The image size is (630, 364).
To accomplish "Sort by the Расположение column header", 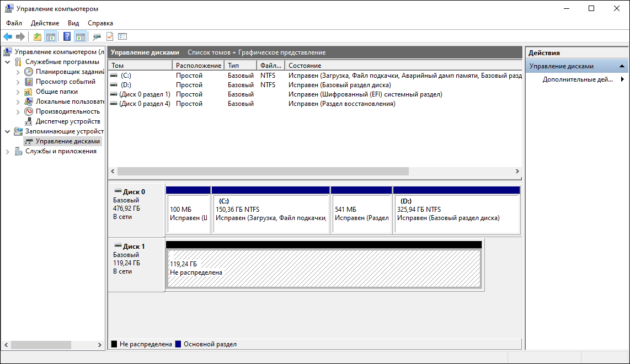I will tap(199, 66).
